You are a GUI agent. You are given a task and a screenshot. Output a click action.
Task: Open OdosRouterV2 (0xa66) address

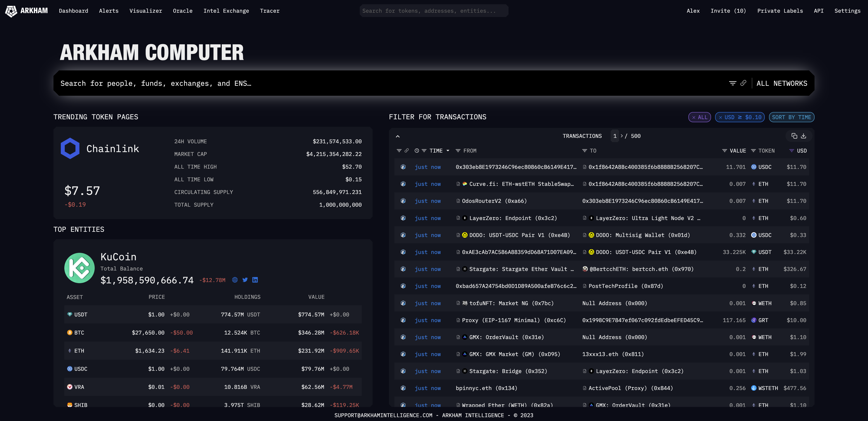point(494,201)
